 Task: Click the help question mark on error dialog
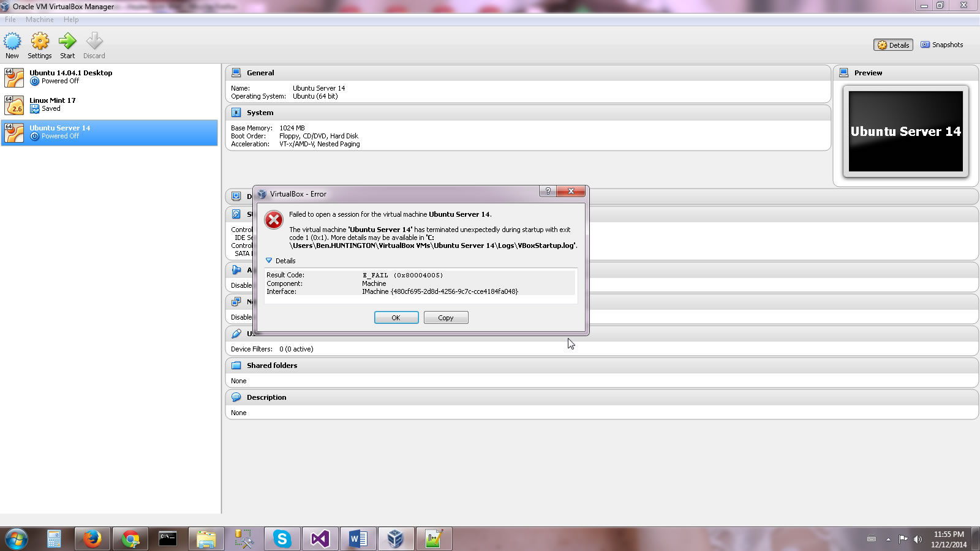tap(548, 191)
